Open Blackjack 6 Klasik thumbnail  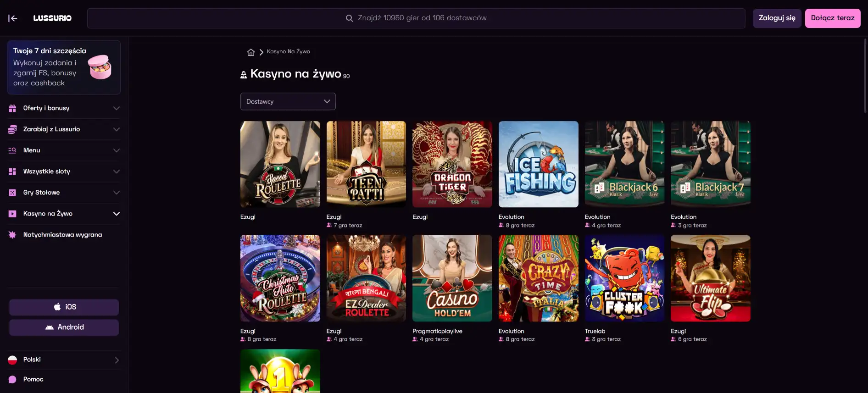[x=624, y=164]
